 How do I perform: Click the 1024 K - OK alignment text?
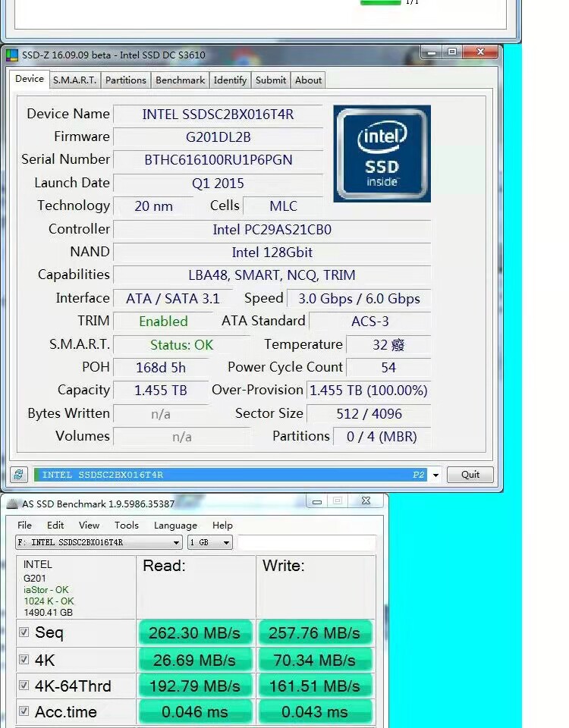tap(49, 601)
